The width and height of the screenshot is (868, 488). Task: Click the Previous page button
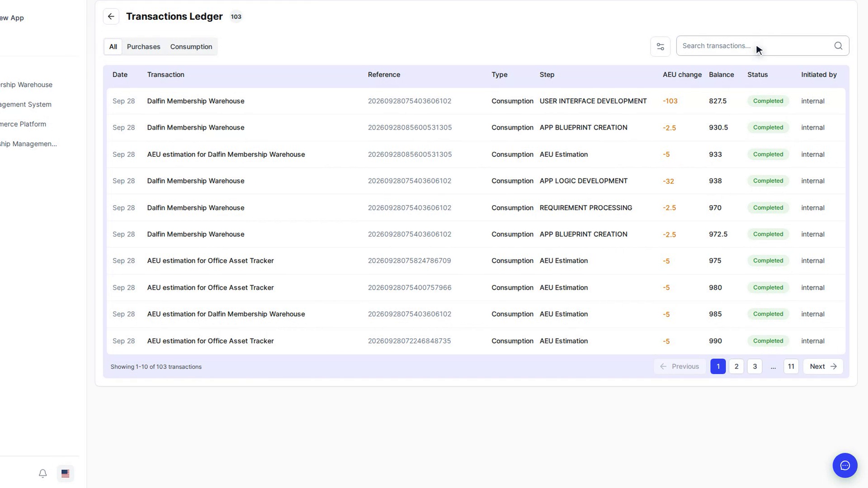(679, 366)
